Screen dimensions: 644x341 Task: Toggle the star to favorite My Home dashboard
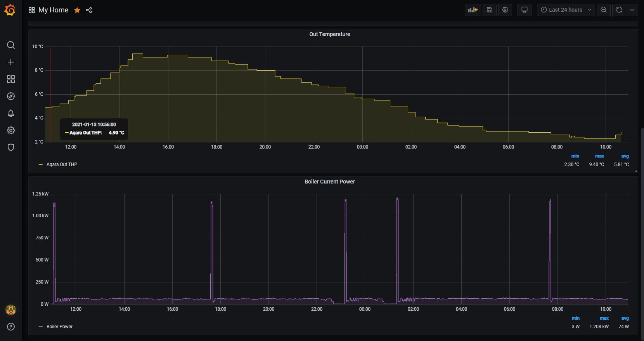[x=77, y=10]
